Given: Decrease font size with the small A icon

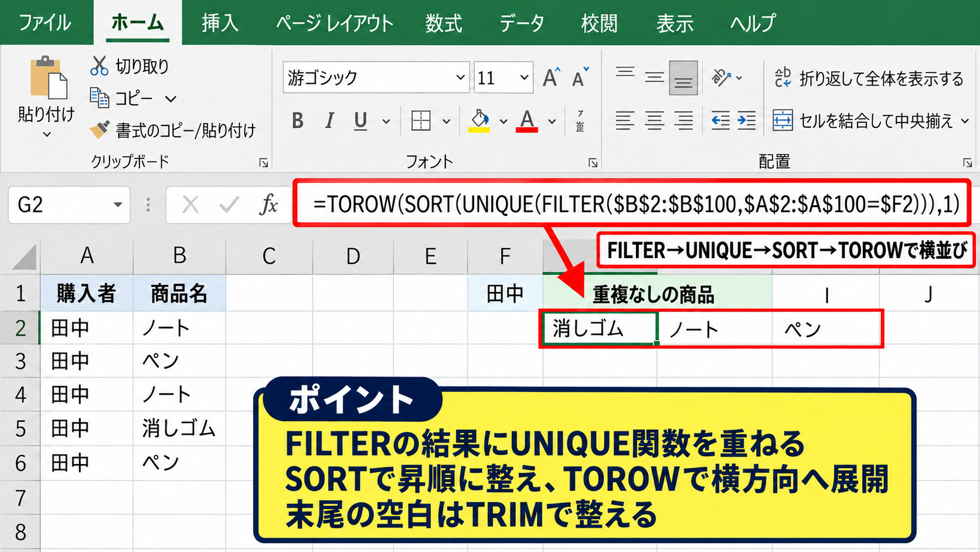Looking at the screenshot, I should click(x=580, y=77).
